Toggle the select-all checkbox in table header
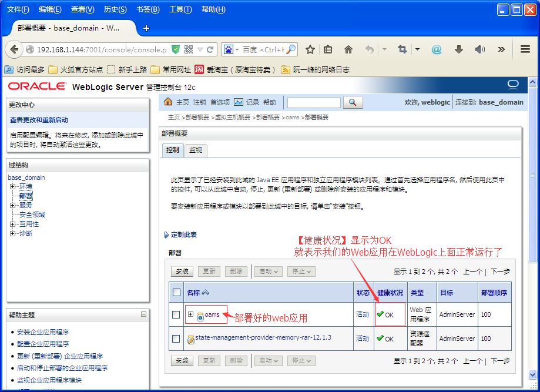 click(x=176, y=293)
